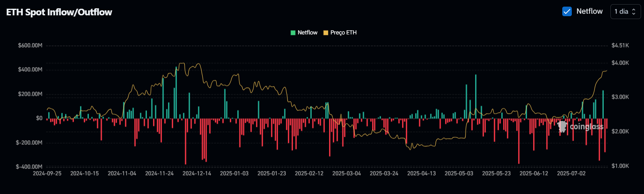Click the 2024-09-25 date label
The image size is (644, 194).
(47, 173)
